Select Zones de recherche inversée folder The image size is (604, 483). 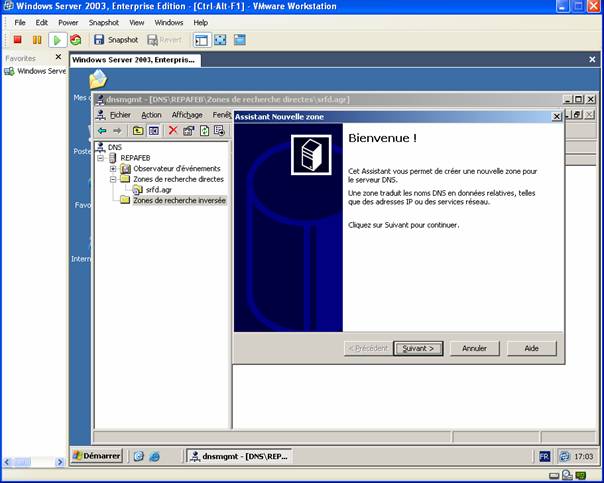point(179,200)
